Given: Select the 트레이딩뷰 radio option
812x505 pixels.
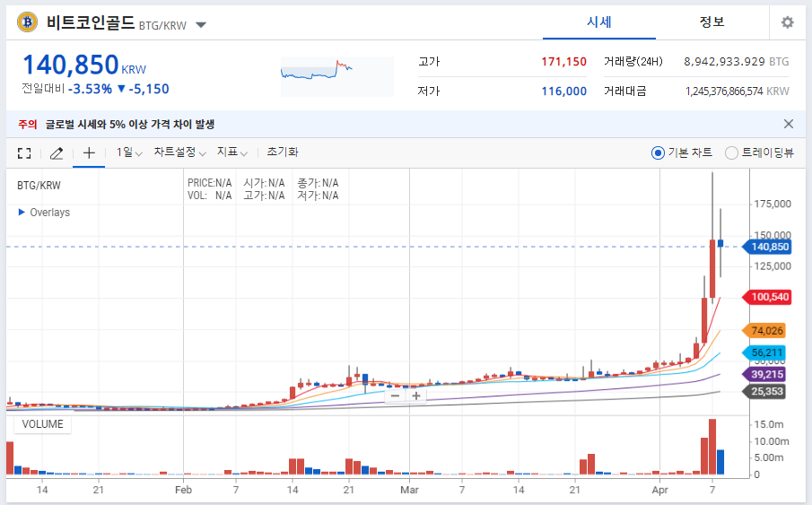Looking at the screenshot, I should click(731, 152).
